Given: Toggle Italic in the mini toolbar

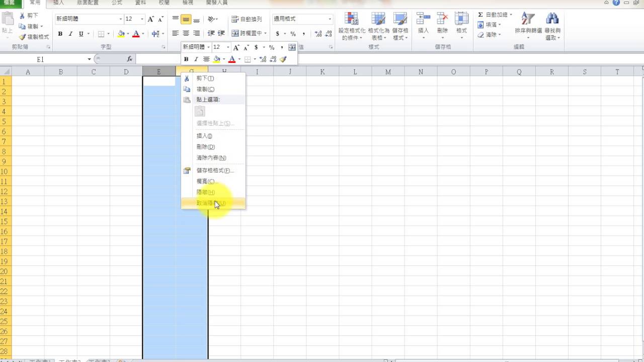Looking at the screenshot, I should click(x=196, y=59).
